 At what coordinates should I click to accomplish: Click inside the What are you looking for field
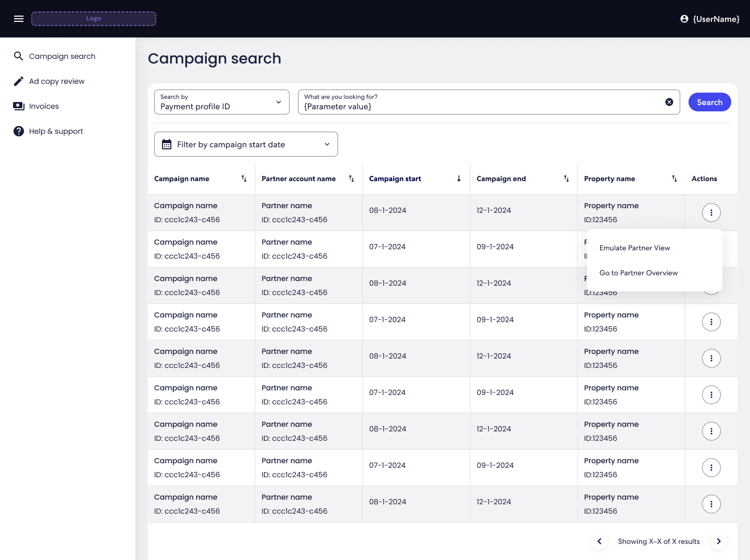click(x=469, y=107)
